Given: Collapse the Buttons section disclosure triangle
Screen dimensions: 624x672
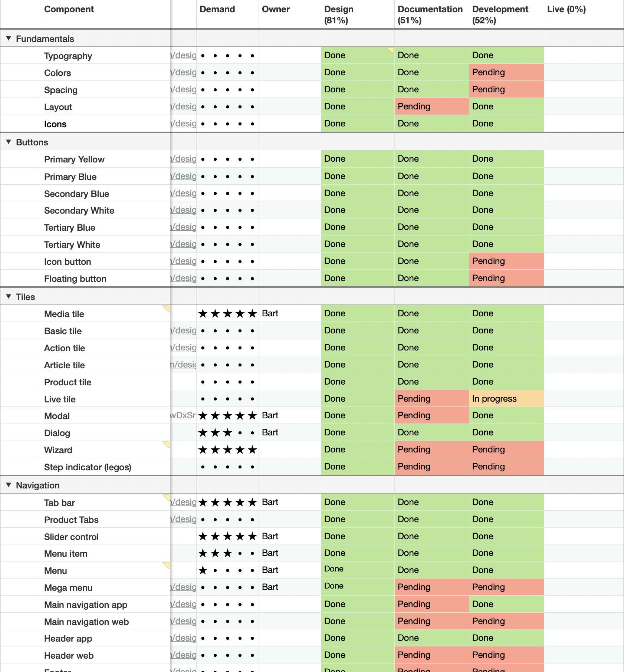Looking at the screenshot, I should coord(9,142).
